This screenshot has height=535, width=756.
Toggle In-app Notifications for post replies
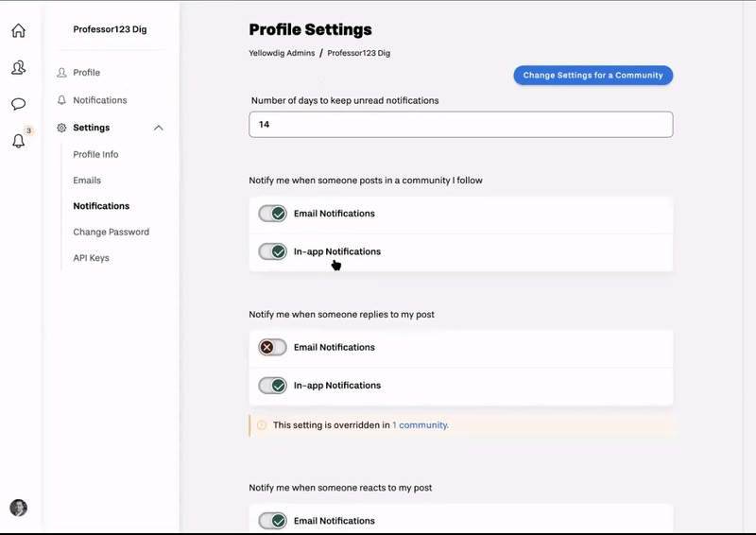pyautogui.click(x=272, y=386)
